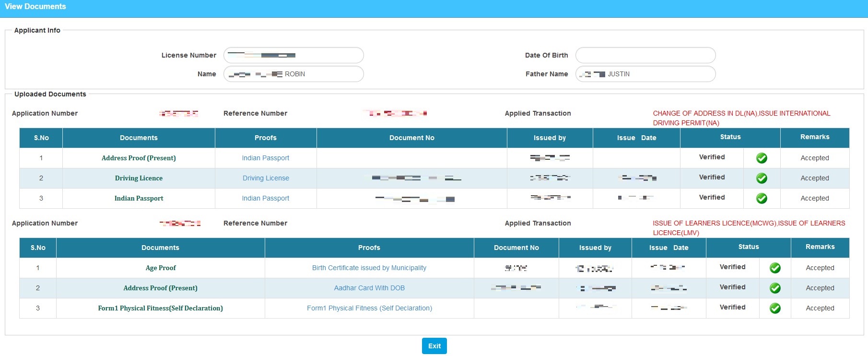
Task: Click green verified checkmark for Driving Licence row
Action: pyautogui.click(x=762, y=178)
